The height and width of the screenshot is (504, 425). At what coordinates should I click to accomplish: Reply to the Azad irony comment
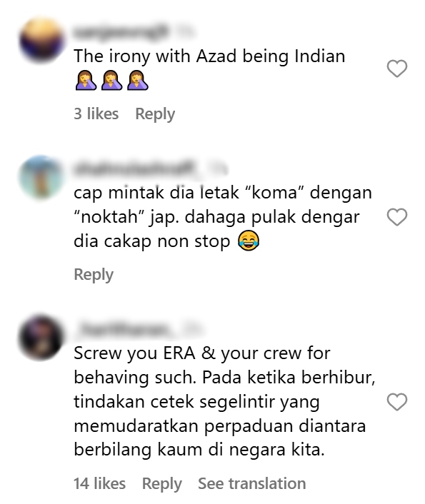point(155,114)
